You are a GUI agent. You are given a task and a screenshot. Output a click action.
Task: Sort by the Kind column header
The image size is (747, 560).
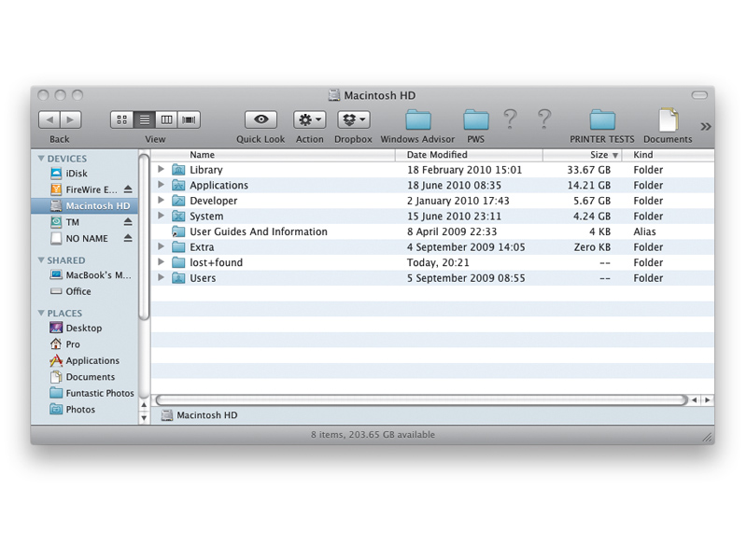coord(668,155)
